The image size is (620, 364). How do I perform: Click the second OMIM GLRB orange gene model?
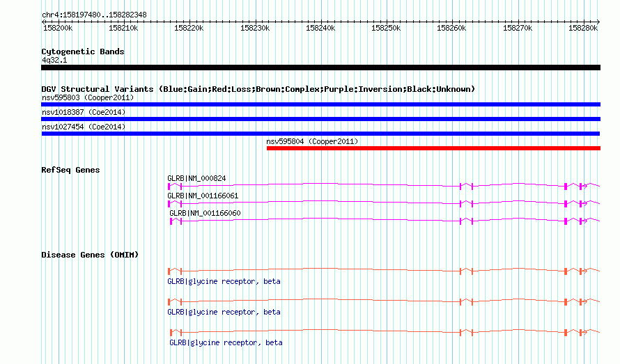tap(384, 301)
